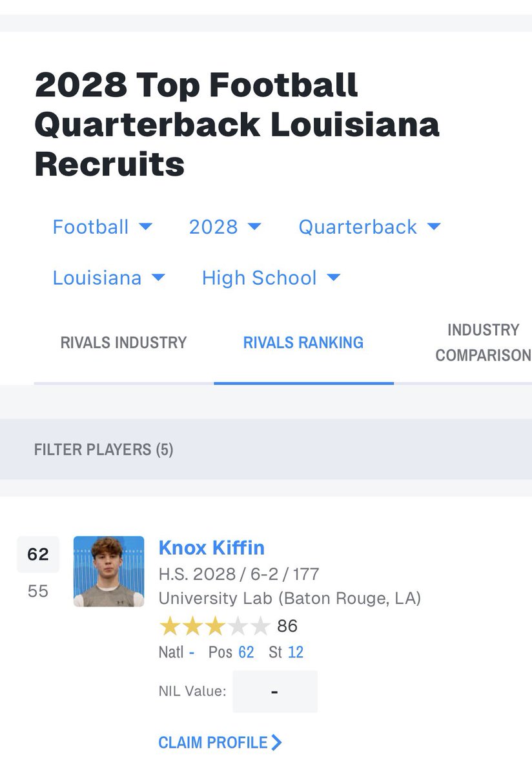Viewport: 532px width, 775px height.
Task: Switch to the Rivals Industry tab
Action: click(123, 342)
